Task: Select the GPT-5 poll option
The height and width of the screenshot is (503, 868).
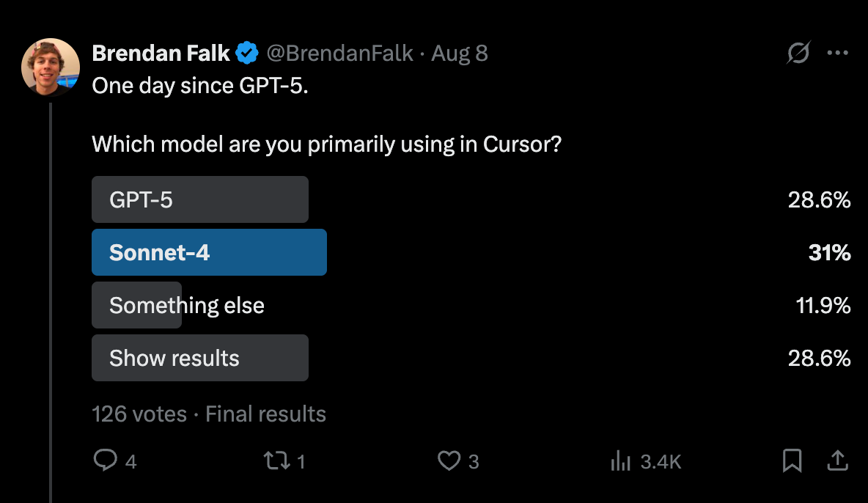Action: click(x=199, y=199)
